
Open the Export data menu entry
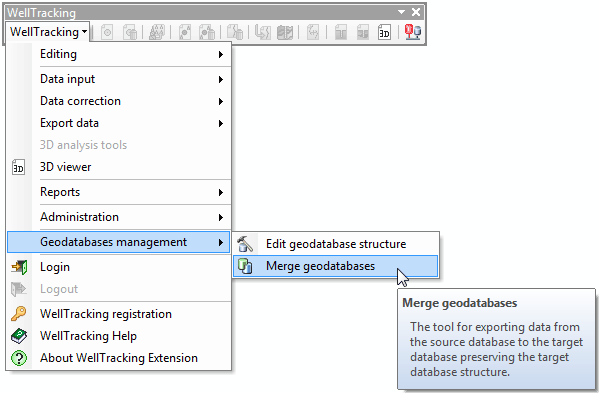[119, 123]
